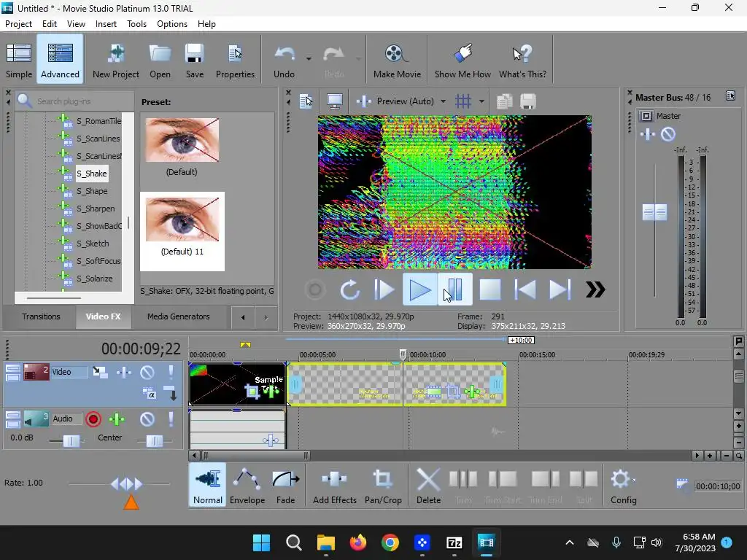Select the S_Solarize plug-in
This screenshot has height=560, width=747.
click(x=95, y=279)
